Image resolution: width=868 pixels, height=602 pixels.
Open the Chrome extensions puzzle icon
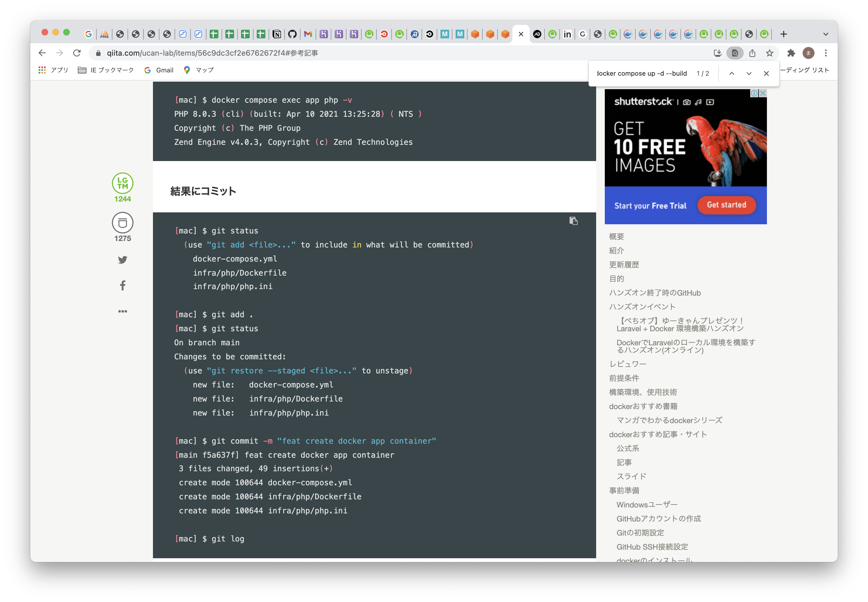[x=791, y=53]
